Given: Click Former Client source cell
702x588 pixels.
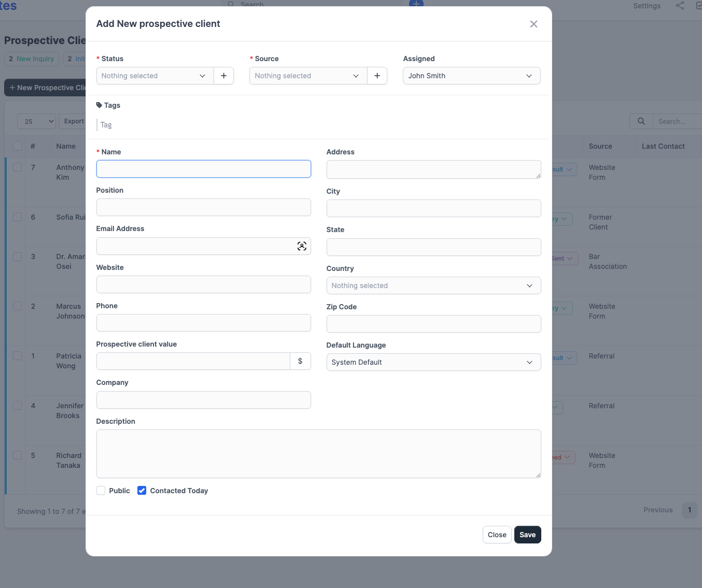Looking at the screenshot, I should 600,222.
